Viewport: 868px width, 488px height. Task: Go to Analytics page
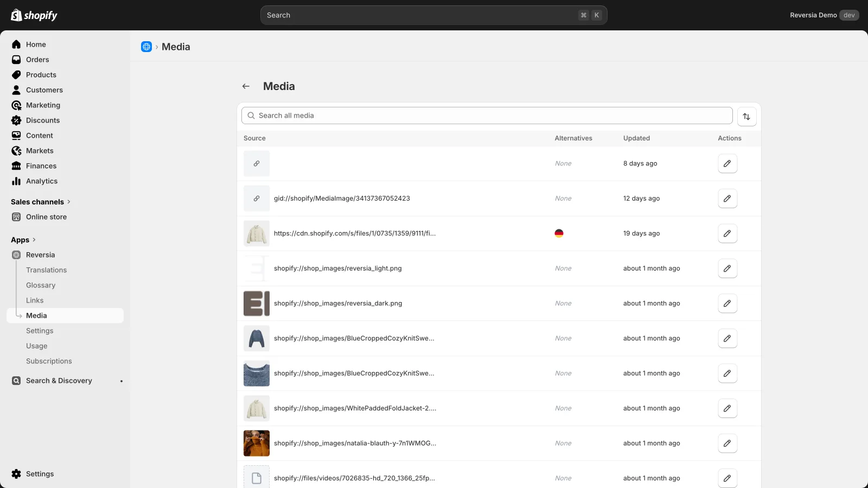tap(42, 181)
